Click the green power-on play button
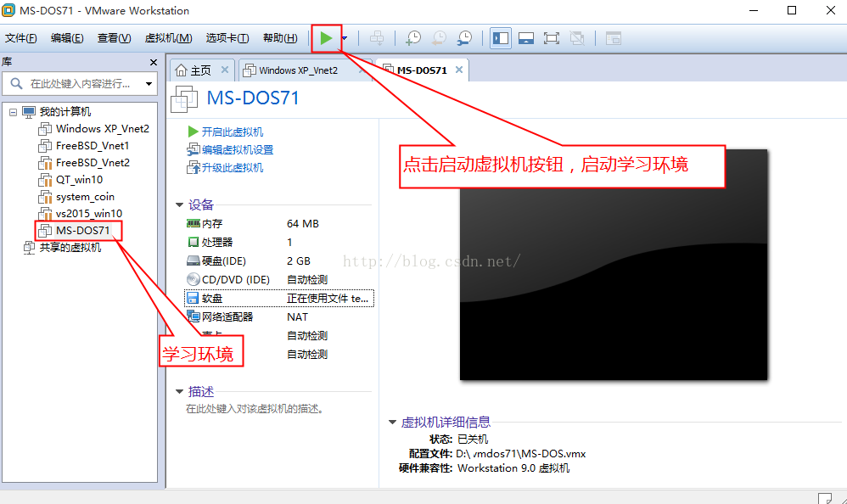 (x=326, y=38)
